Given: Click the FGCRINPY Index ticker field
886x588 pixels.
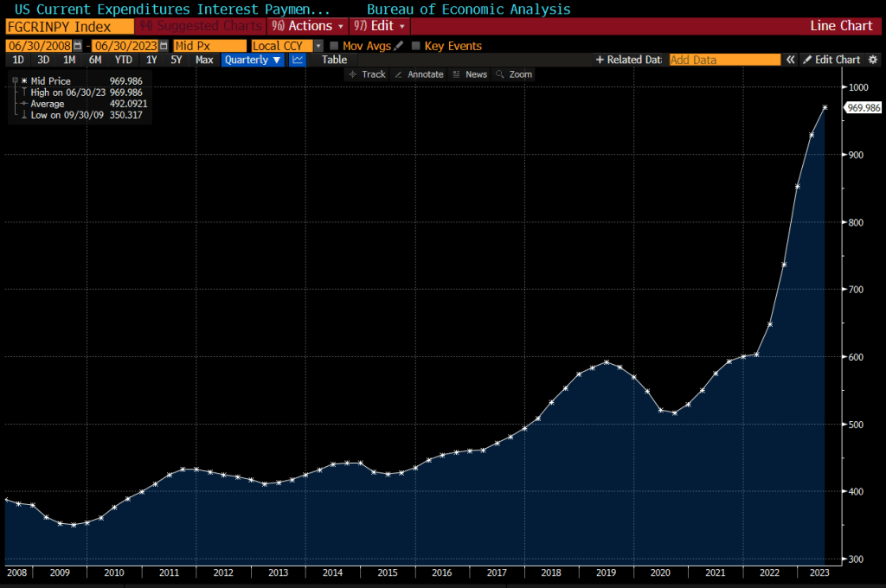Looking at the screenshot, I should pyautogui.click(x=69, y=26).
